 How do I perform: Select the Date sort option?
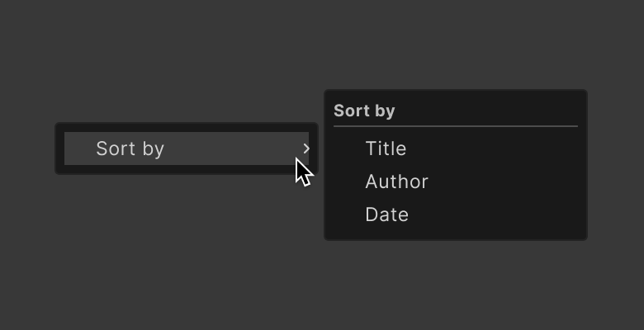387,214
